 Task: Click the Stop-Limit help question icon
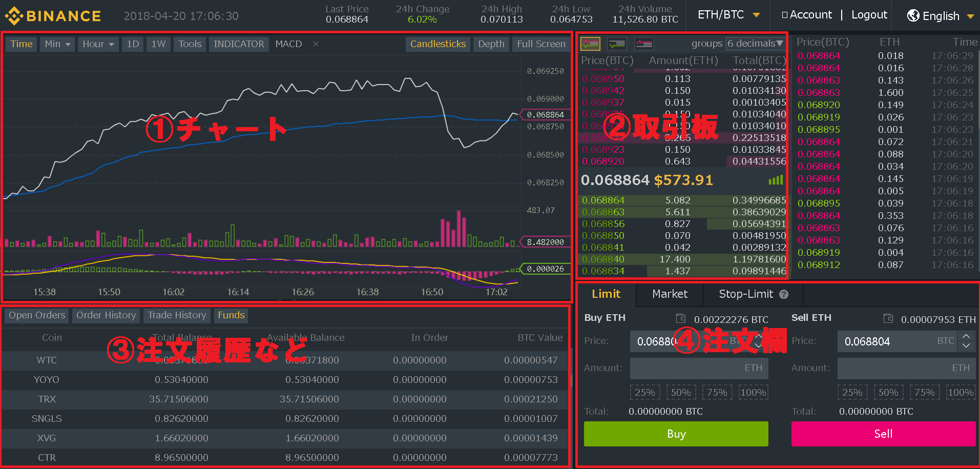point(784,294)
